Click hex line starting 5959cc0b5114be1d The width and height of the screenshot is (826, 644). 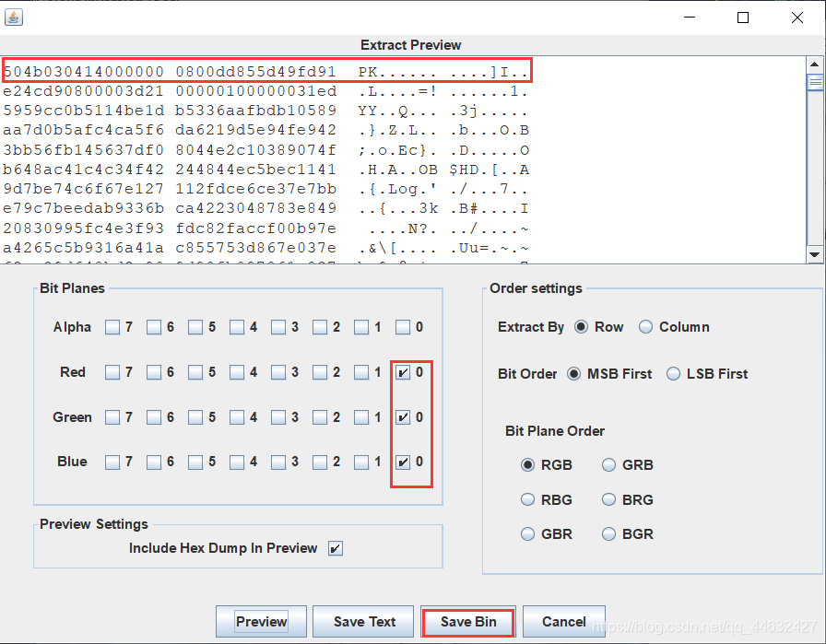[x=266, y=111]
